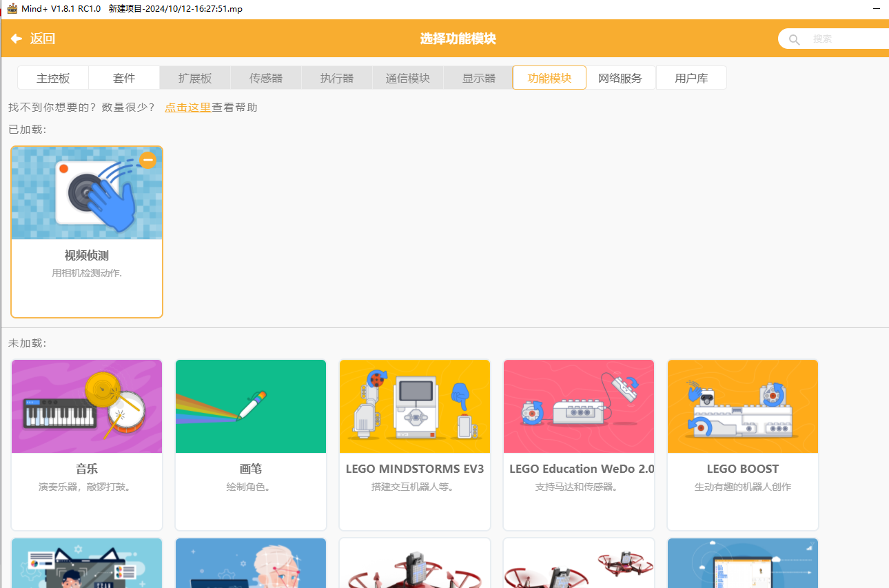Click LEGO Education WeDo 2.0 title
The width and height of the screenshot is (889, 588).
click(582, 469)
